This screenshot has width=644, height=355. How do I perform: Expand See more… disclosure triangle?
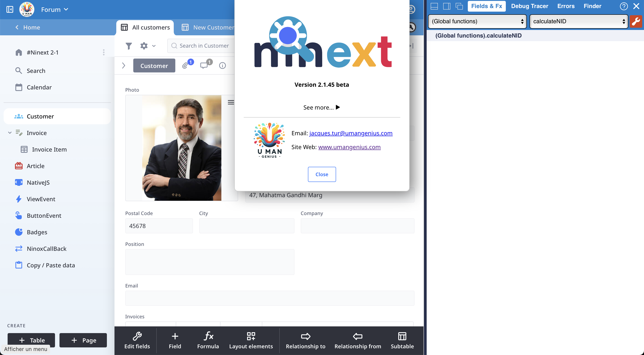(338, 107)
